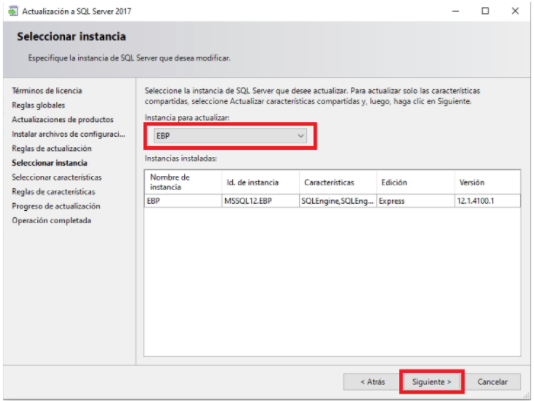
Task: Select the 'Reglas globales' step
Action: pyautogui.click(x=38, y=105)
